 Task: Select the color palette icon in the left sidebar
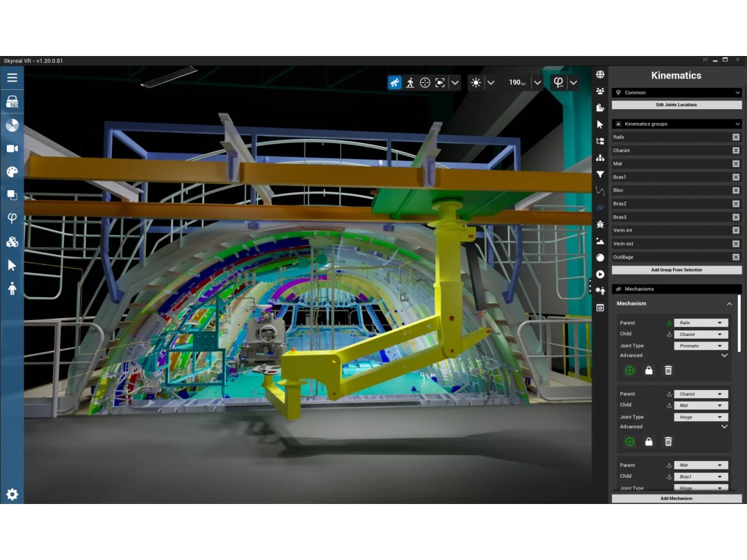pyautogui.click(x=12, y=171)
